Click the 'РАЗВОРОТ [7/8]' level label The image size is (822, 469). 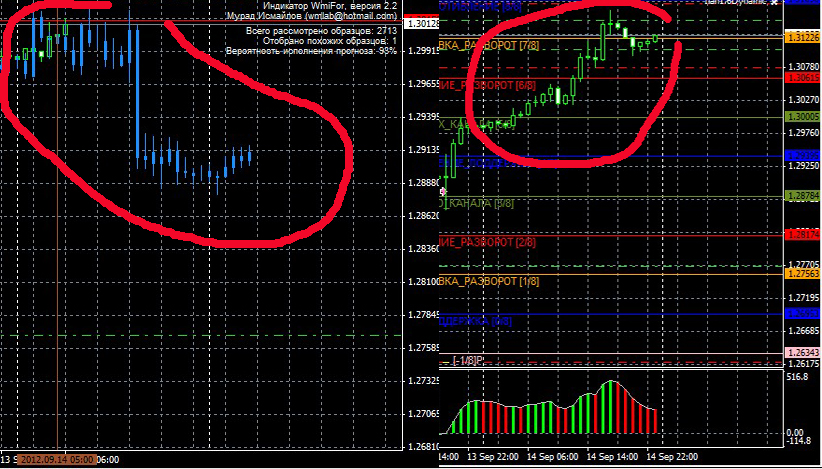[x=503, y=46]
